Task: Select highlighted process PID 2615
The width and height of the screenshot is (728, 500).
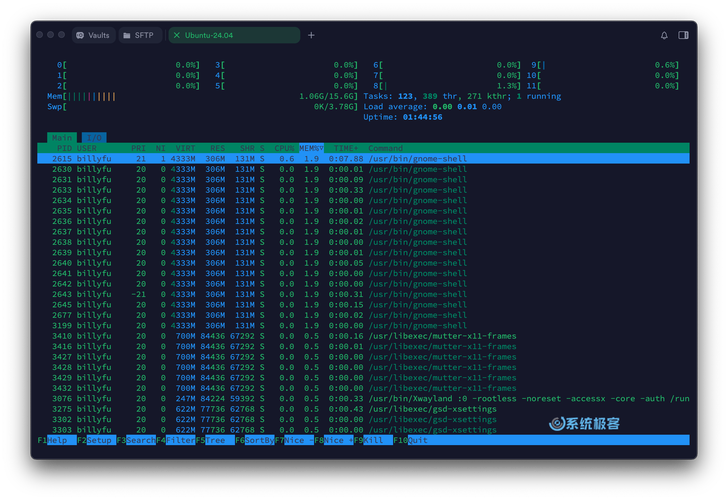Action: click(x=363, y=159)
